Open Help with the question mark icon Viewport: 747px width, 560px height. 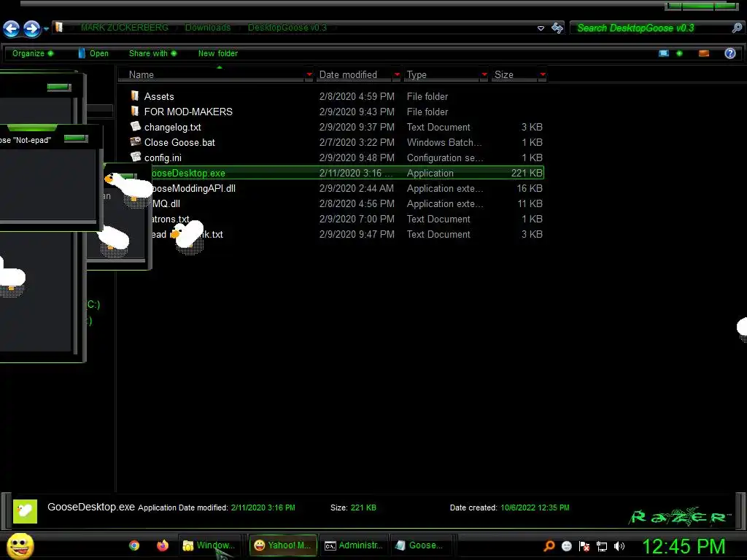coord(729,53)
